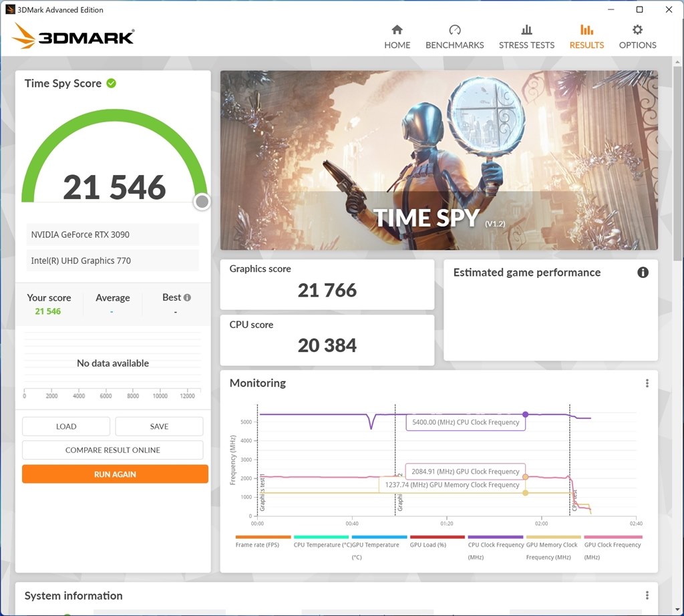Click the scrollbar down arrow
684x616 pixels.
coord(677,610)
